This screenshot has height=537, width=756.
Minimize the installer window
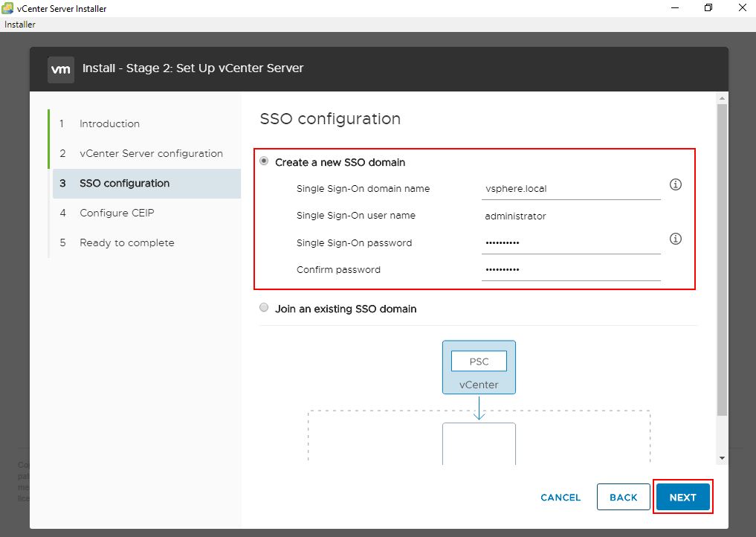pyautogui.click(x=675, y=7)
